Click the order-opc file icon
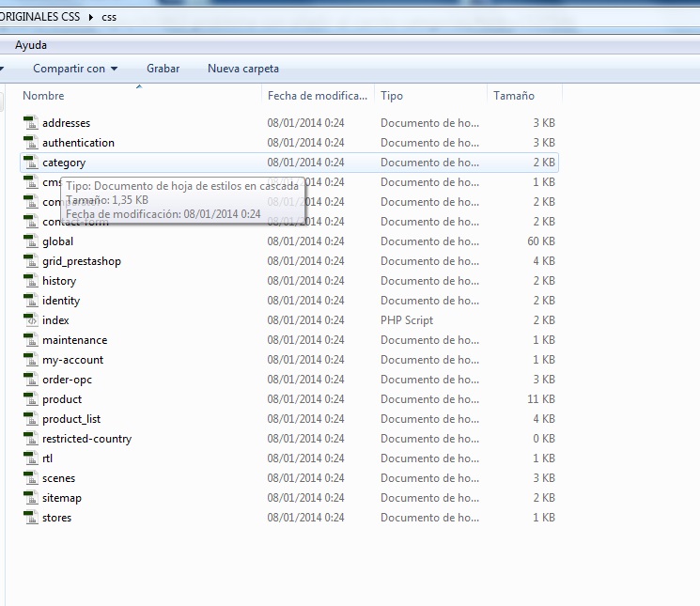Screen dimensions: 700x606 coord(31,380)
